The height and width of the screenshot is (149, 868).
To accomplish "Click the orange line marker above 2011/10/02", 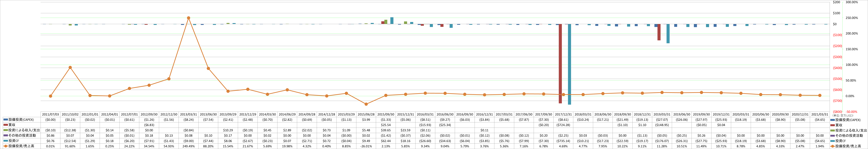I will 70,67.
